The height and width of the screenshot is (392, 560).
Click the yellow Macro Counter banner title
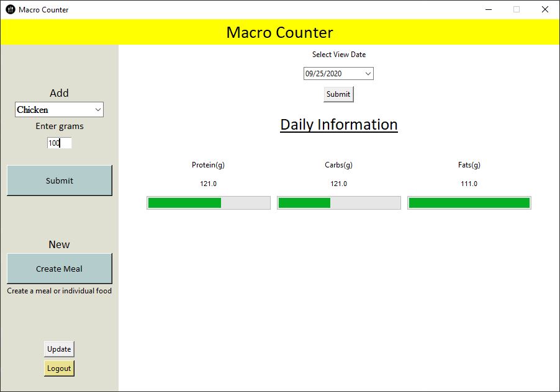tap(279, 32)
